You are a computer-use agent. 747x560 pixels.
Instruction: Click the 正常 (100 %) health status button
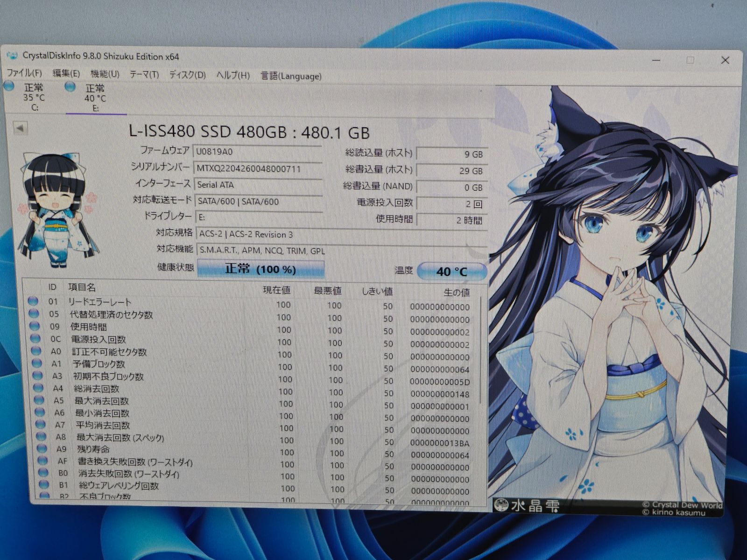261,269
